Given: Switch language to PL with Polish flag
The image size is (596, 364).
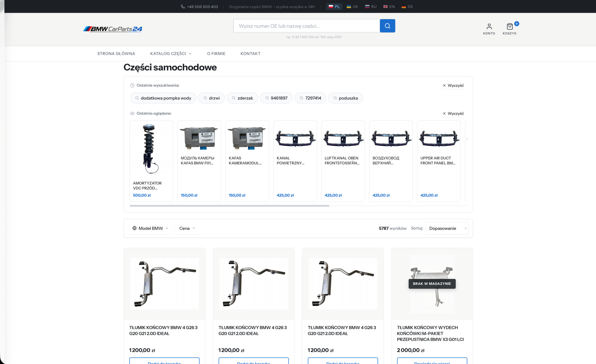Looking at the screenshot, I should coord(334,7).
